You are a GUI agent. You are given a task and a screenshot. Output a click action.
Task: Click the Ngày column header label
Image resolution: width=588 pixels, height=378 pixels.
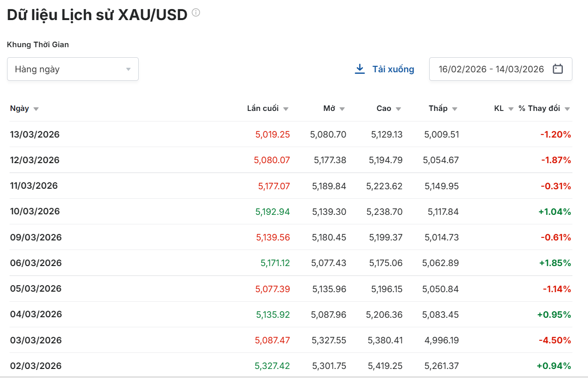click(20, 108)
